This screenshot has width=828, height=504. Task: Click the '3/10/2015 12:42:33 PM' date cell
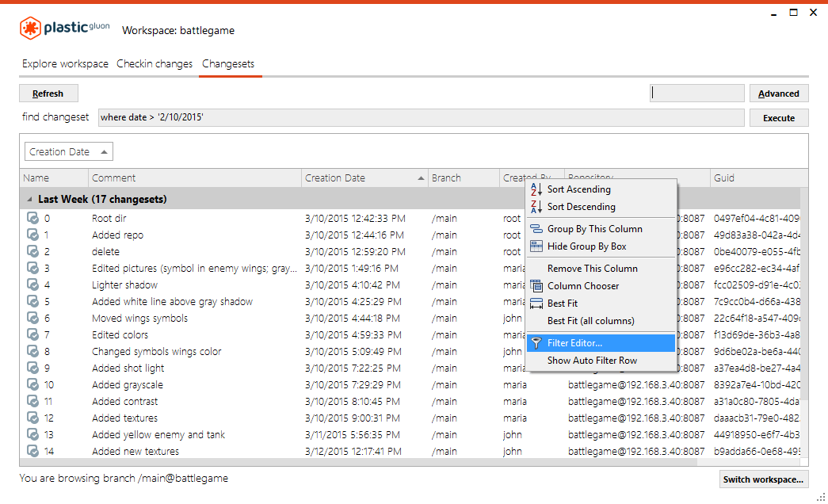coord(364,218)
